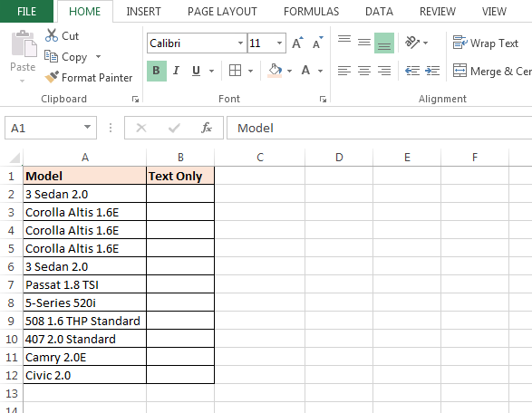
Task: Click the Select All corner triangle
Action: pyautogui.click(x=15, y=158)
